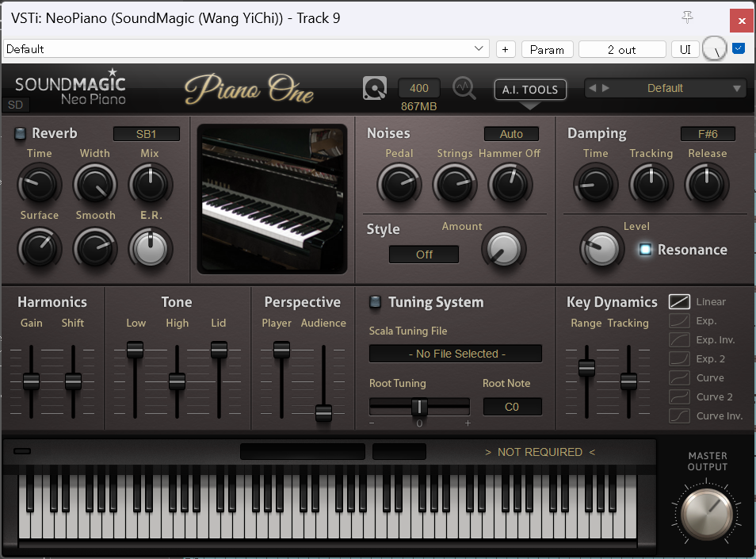Open the Default preset combo box
The width and height of the screenshot is (756, 559).
[246, 49]
